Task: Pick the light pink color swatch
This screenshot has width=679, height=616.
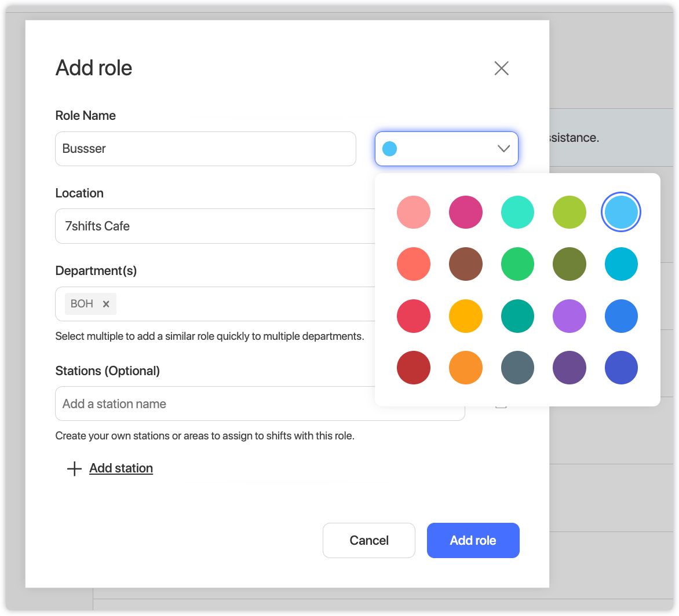Action: (x=414, y=212)
